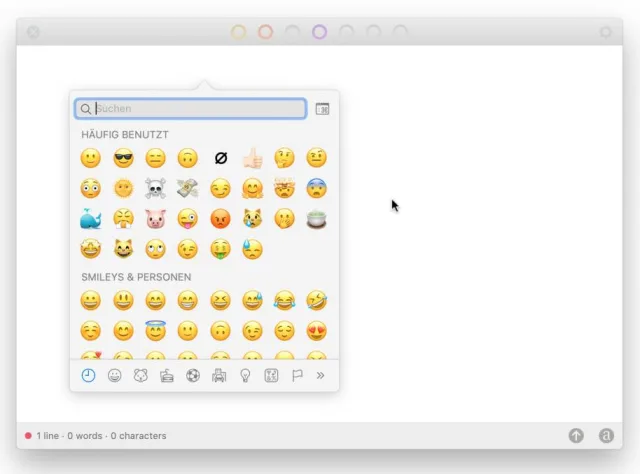Switch to the Symbols category tab

271,375
